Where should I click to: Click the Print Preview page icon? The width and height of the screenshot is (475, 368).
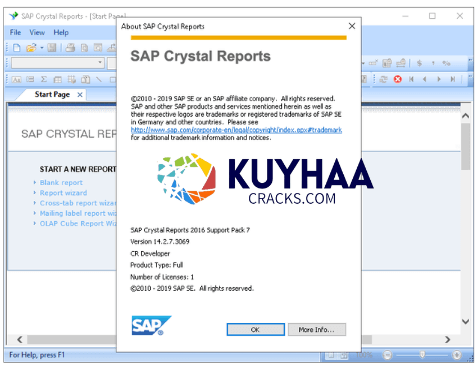[84, 48]
